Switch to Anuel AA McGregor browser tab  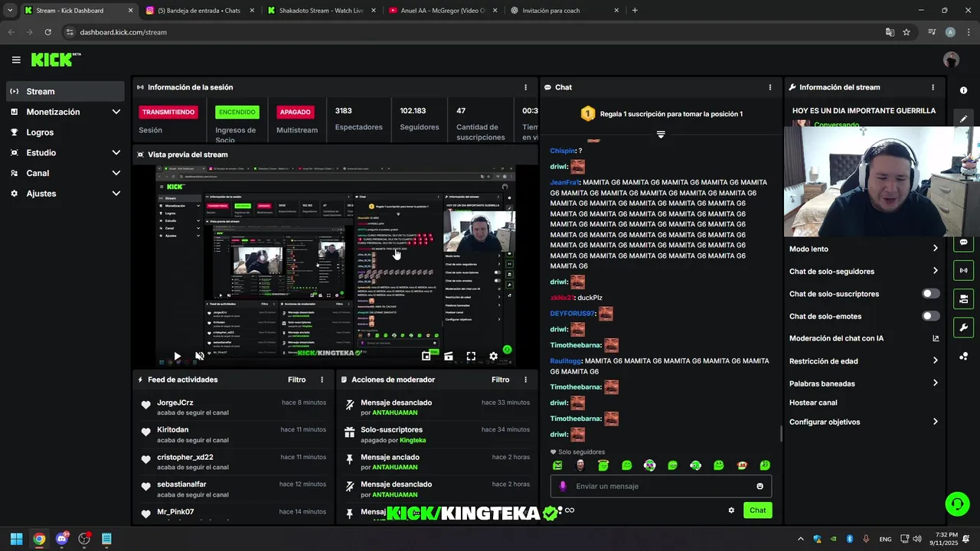click(x=443, y=11)
